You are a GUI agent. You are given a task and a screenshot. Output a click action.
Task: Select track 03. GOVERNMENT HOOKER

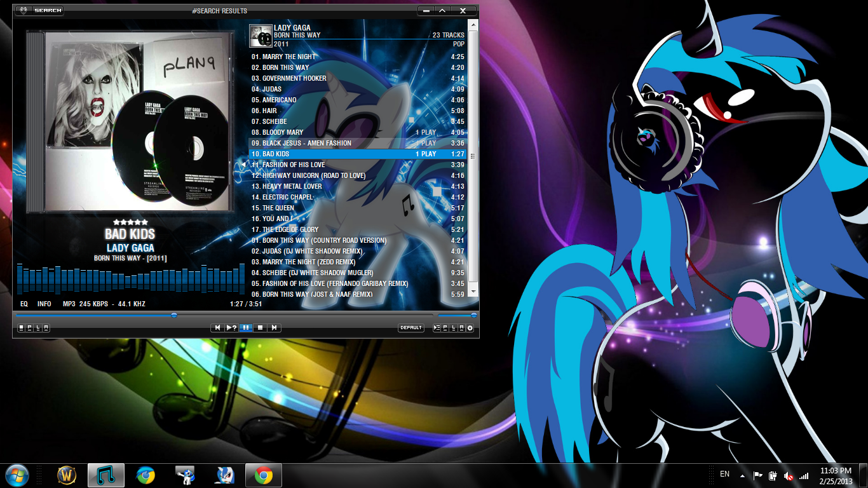pos(357,78)
